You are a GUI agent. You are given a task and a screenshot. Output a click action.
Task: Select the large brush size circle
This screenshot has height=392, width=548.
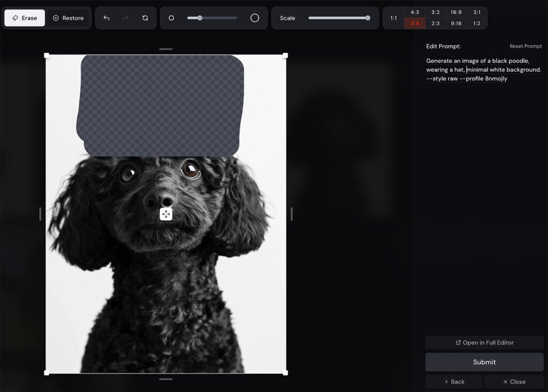(x=255, y=18)
